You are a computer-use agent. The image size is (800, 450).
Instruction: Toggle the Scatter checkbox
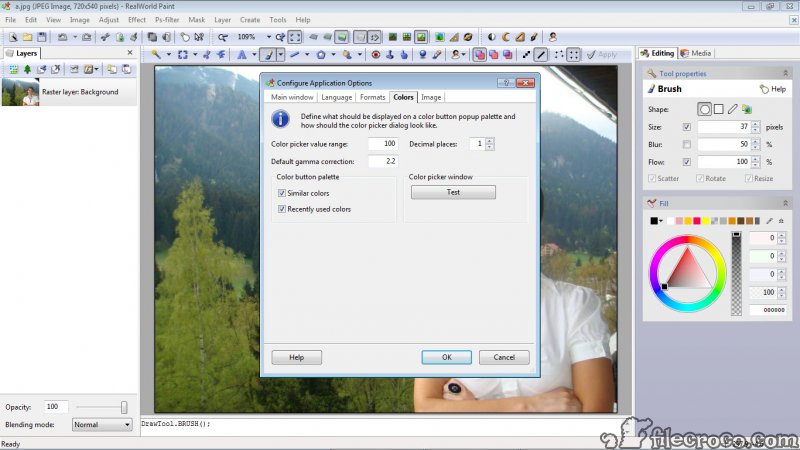click(x=652, y=178)
